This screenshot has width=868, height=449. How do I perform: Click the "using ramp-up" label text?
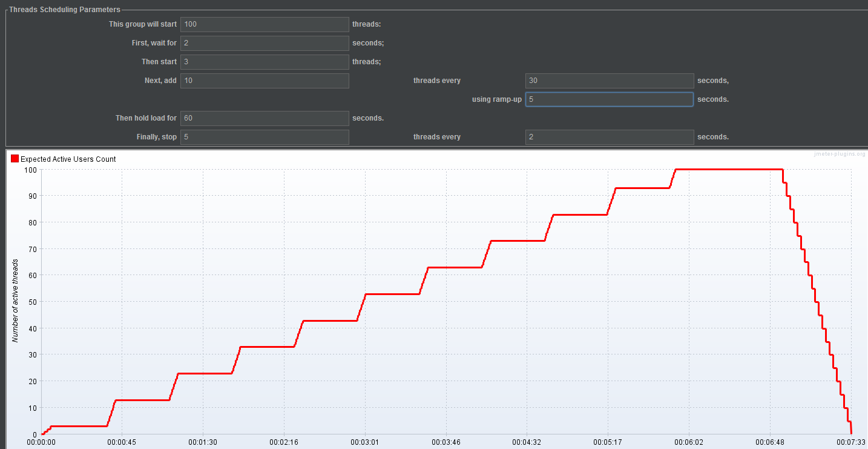point(496,99)
